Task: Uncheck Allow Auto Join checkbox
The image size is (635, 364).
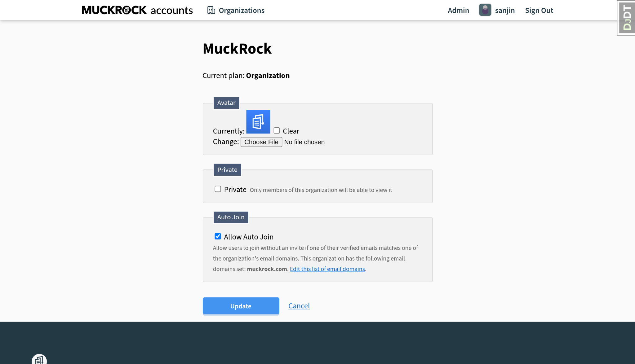Action: pyautogui.click(x=218, y=236)
